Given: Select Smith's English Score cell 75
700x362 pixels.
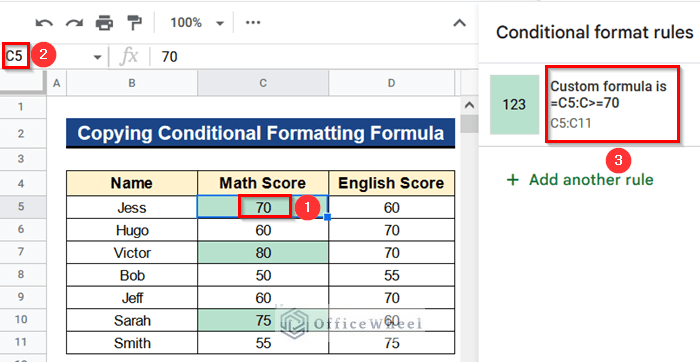Looking at the screenshot, I should pyautogui.click(x=392, y=343).
